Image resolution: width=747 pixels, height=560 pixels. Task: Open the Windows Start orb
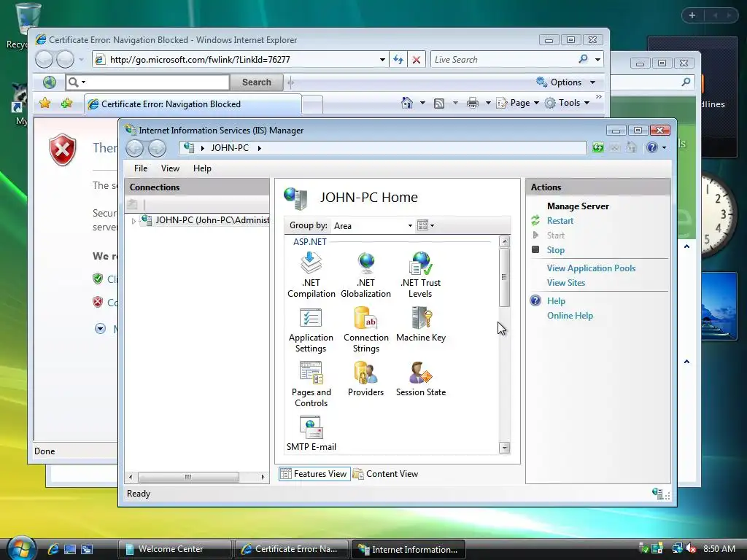(21, 548)
